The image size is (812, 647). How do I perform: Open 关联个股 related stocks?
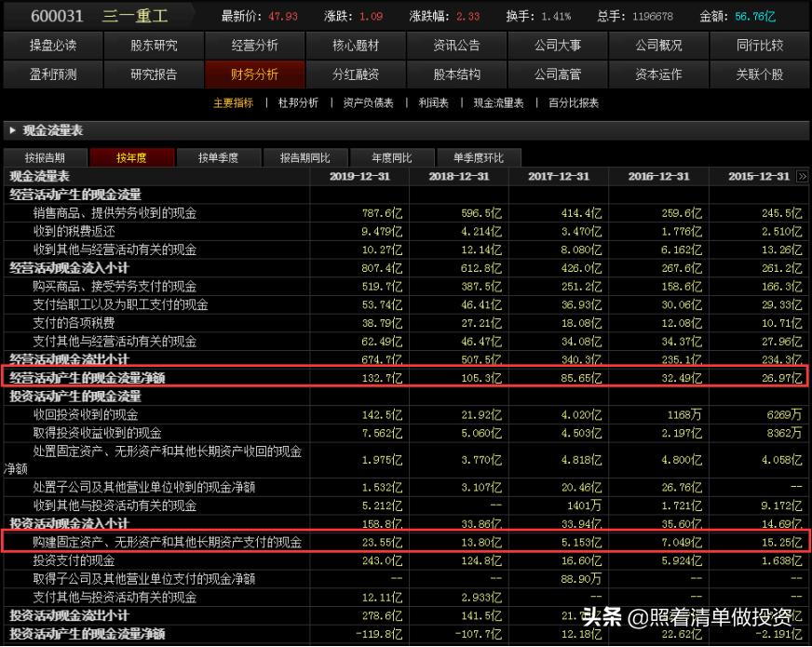click(761, 74)
